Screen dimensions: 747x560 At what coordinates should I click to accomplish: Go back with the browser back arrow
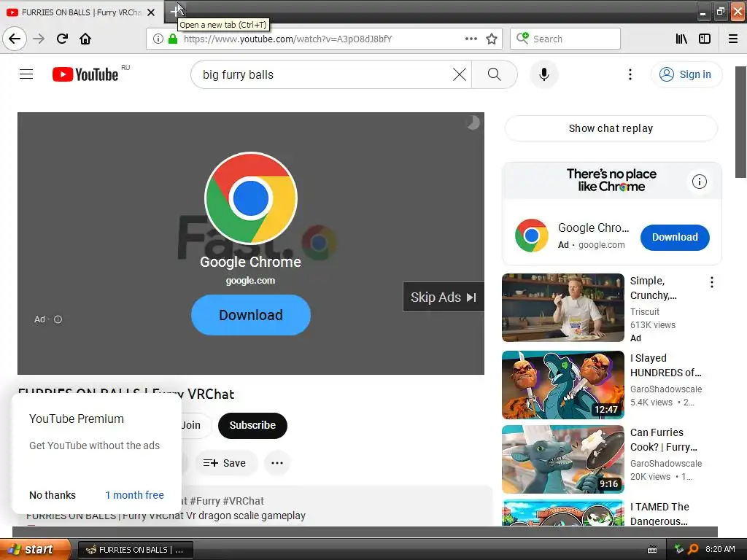15,39
